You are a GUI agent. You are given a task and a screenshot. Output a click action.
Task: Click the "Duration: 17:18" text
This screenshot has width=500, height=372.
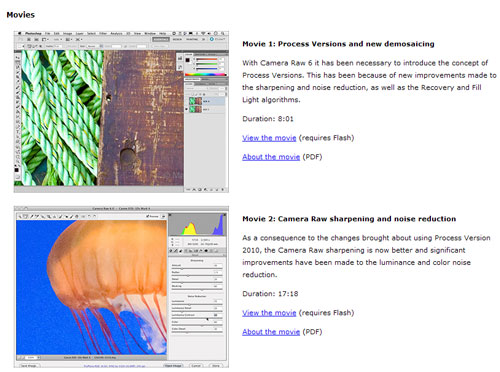tap(270, 294)
